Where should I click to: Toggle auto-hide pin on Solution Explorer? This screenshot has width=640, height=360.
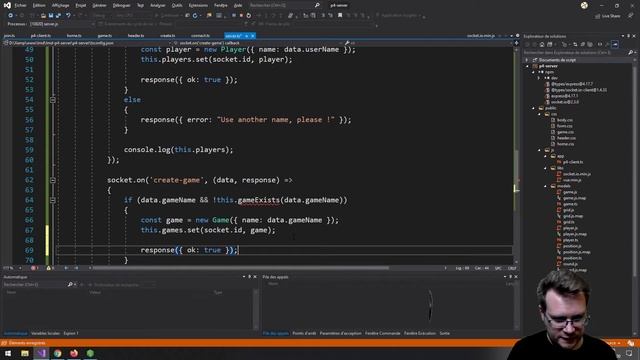(628, 36)
